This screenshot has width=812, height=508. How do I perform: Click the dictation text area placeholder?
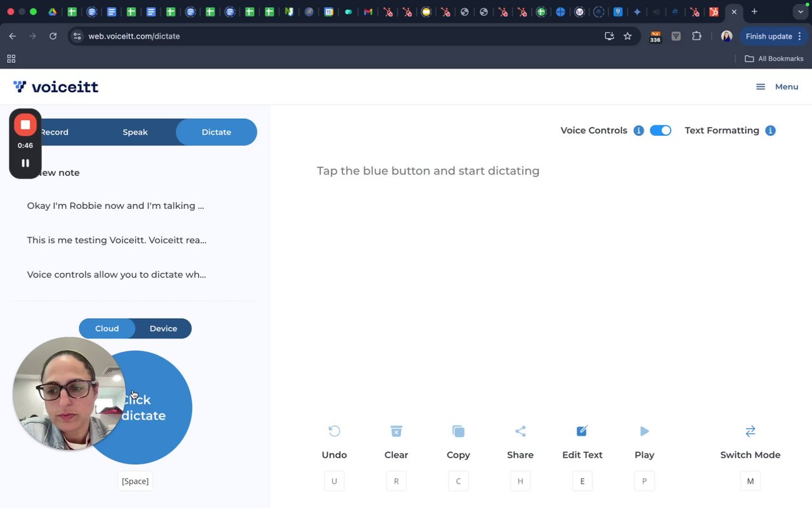click(428, 171)
